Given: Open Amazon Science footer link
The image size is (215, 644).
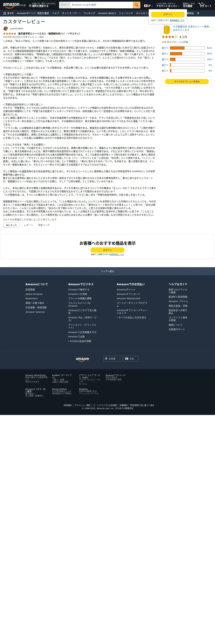Looking at the screenshot, I should (35, 312).
